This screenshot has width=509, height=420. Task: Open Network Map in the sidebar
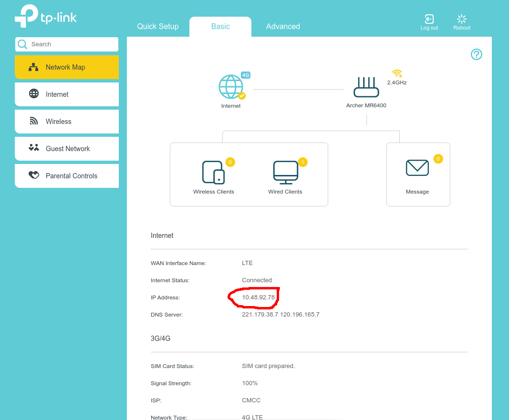(x=66, y=67)
